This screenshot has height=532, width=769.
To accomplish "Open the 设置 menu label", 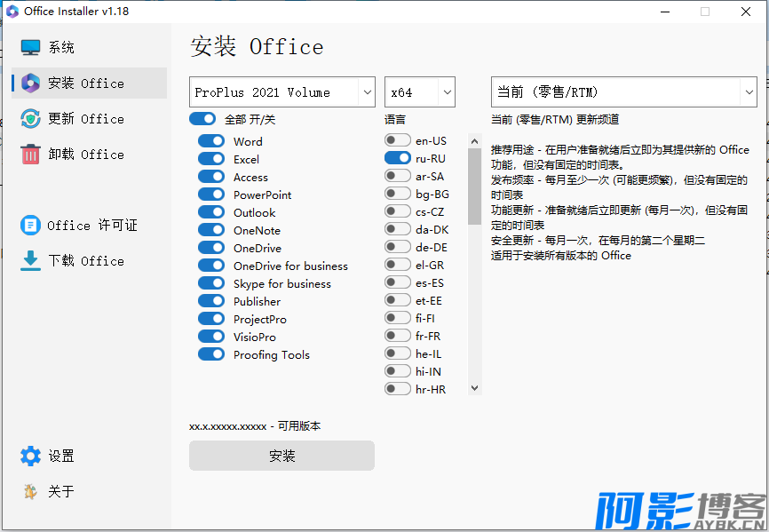I will 60,456.
